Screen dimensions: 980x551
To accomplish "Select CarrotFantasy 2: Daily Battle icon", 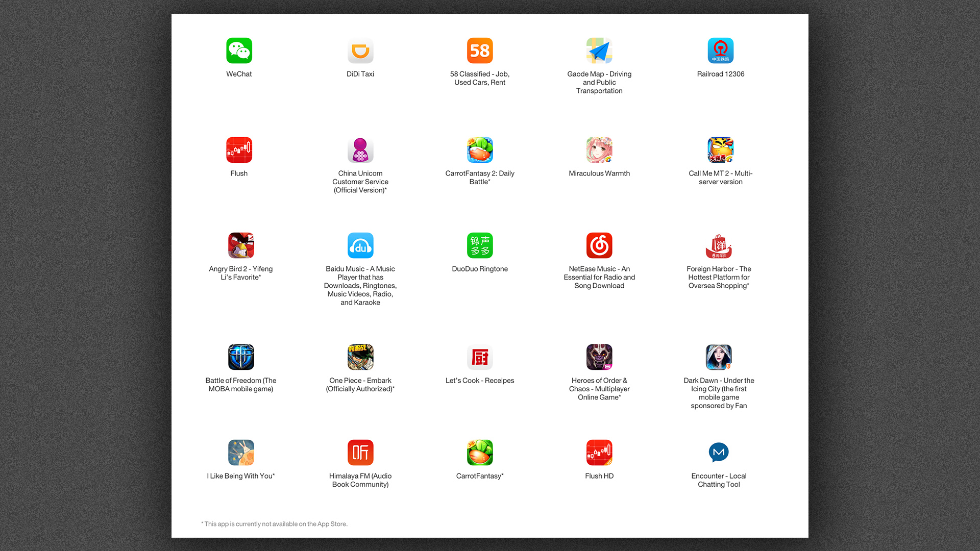I will pos(479,150).
